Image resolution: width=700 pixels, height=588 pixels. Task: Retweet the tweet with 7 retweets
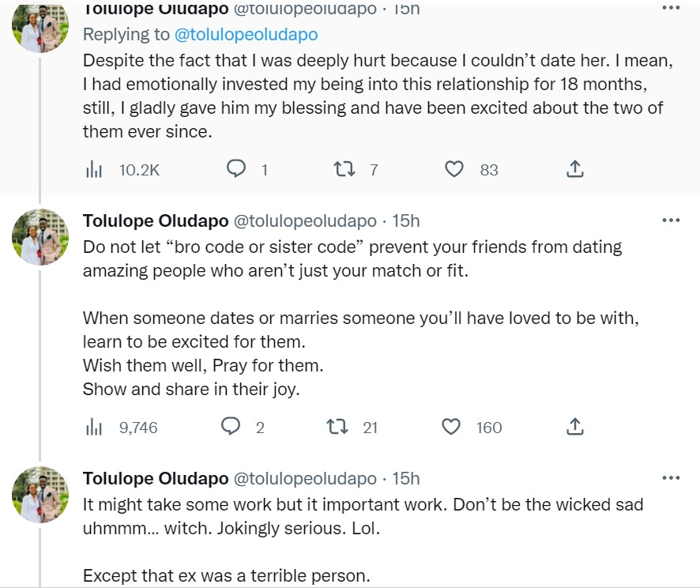pyautogui.click(x=343, y=169)
